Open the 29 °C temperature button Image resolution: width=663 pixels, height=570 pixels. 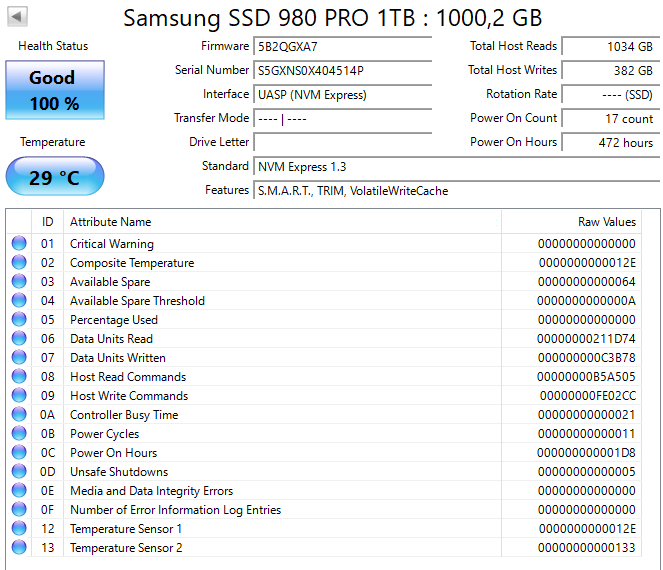point(55,176)
